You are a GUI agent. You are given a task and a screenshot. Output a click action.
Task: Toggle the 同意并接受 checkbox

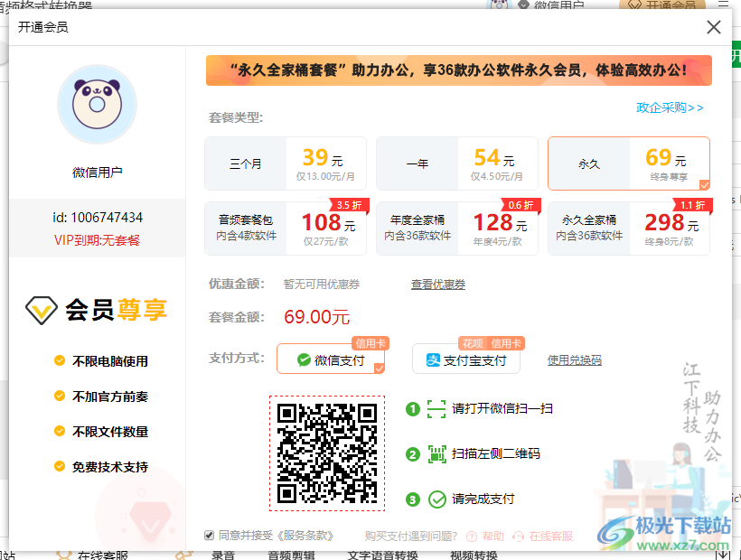tap(209, 536)
